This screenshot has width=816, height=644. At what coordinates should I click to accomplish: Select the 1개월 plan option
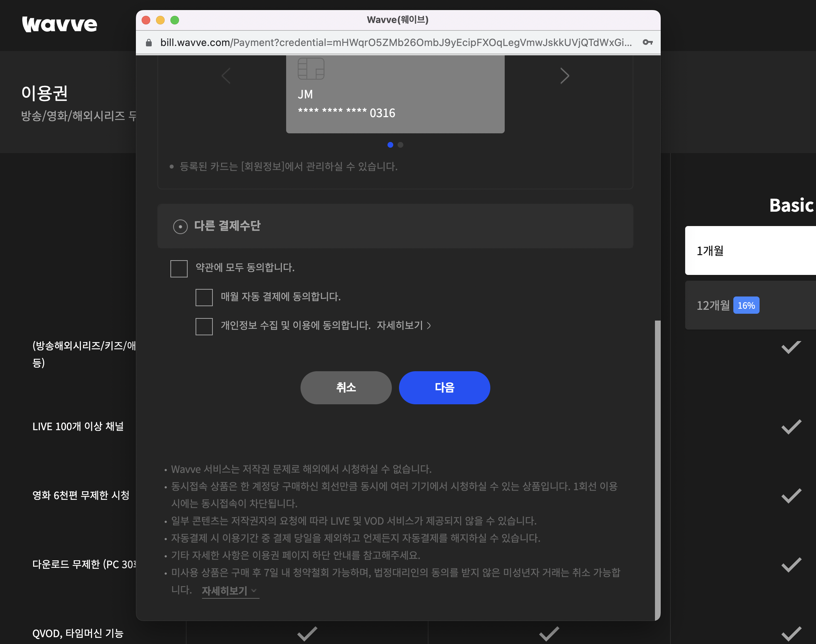click(749, 250)
